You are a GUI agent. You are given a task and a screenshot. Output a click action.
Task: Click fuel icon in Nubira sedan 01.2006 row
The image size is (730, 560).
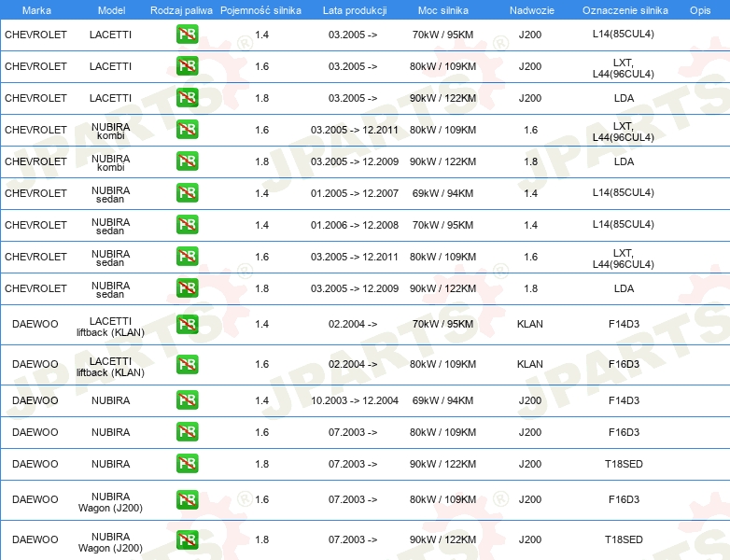pyautogui.click(x=187, y=224)
